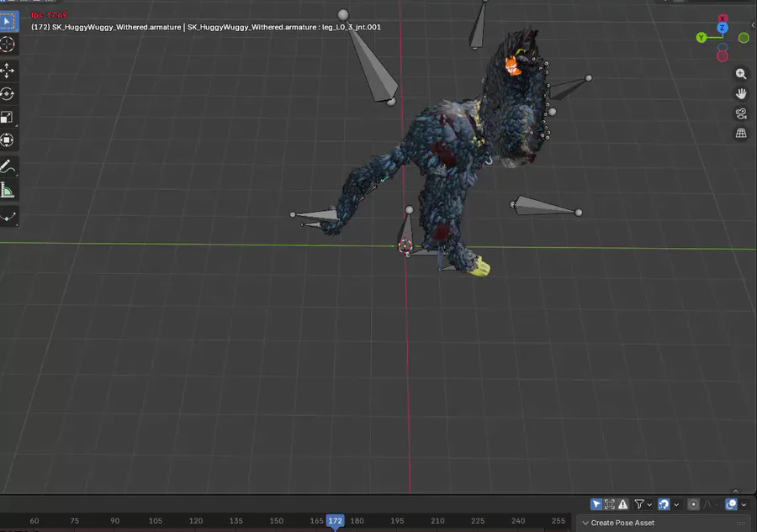
Task: Toggle camera view
Action: (741, 113)
